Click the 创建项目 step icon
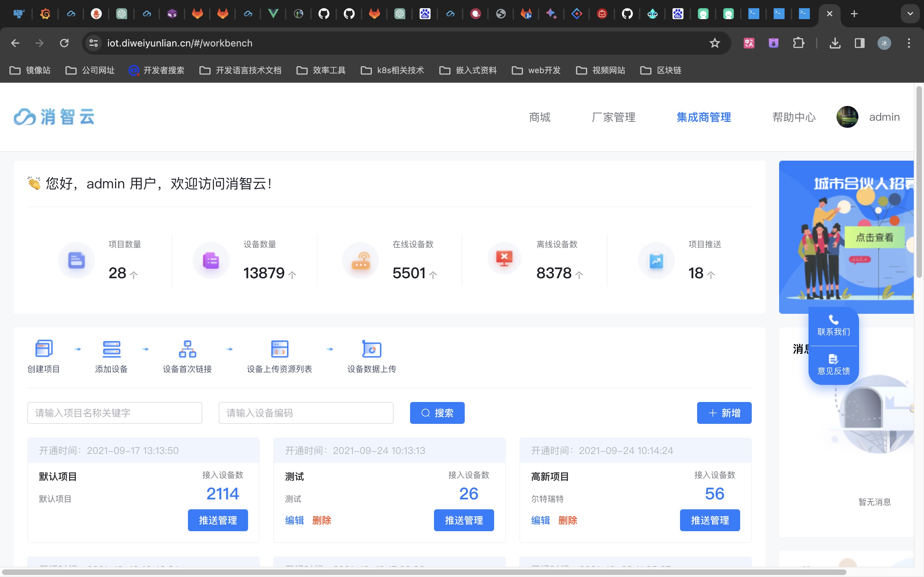This screenshot has width=924, height=577. pos(44,348)
